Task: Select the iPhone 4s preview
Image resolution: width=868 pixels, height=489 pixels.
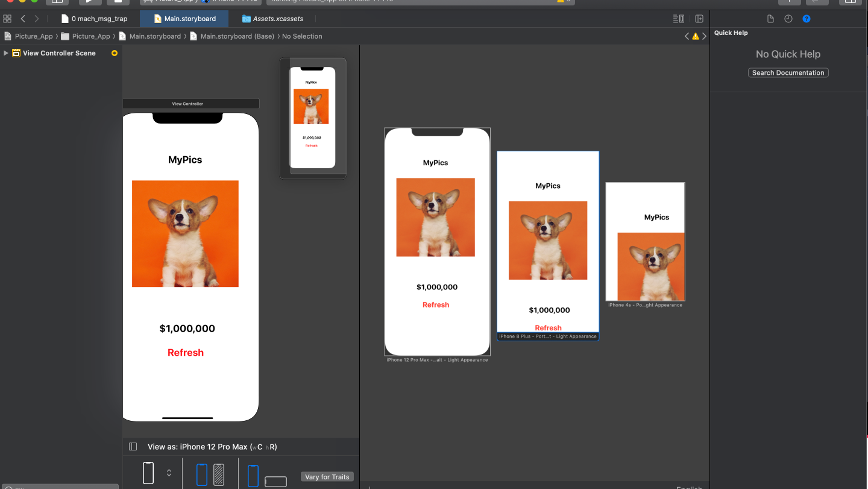Action: 645,241
